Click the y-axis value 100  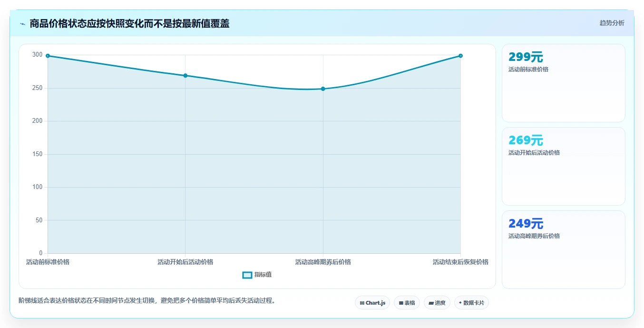click(x=37, y=187)
